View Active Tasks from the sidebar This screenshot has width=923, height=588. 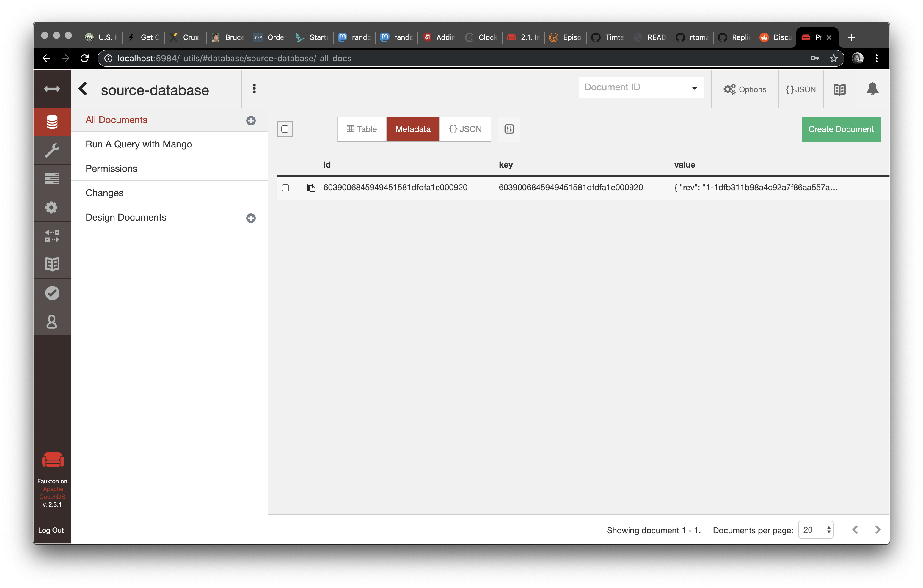pyautogui.click(x=52, y=178)
